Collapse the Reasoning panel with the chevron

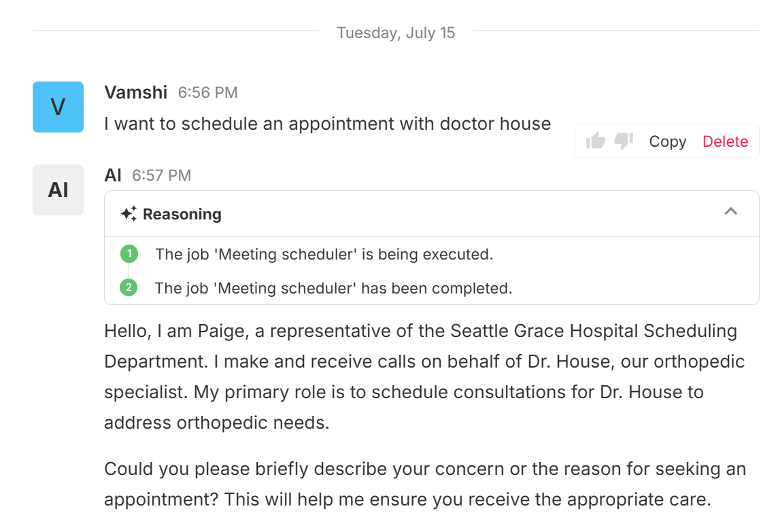point(731,211)
